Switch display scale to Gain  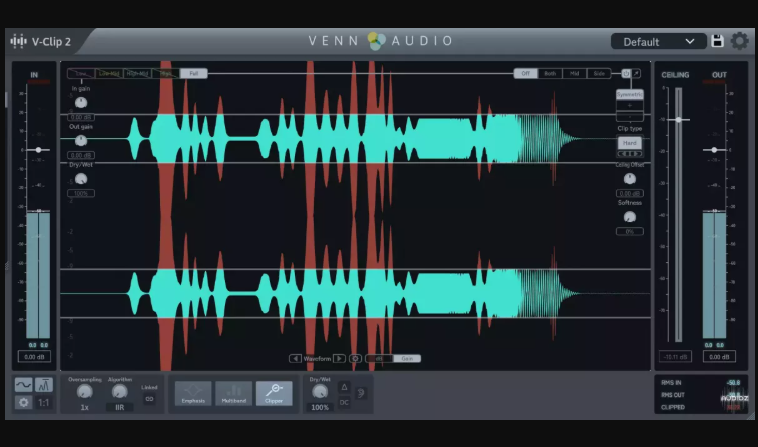point(407,359)
